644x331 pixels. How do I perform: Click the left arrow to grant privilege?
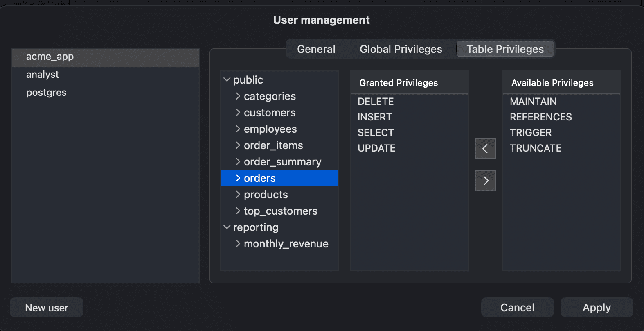coord(485,149)
